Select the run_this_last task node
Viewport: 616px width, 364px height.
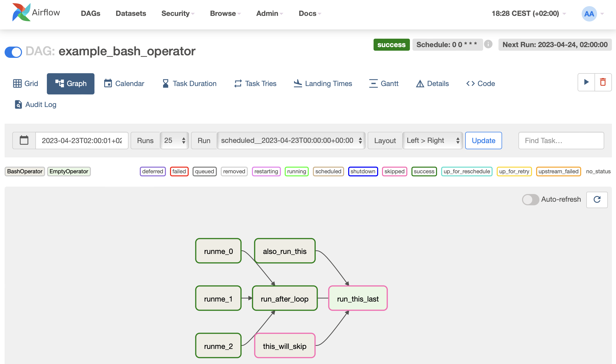point(358,298)
